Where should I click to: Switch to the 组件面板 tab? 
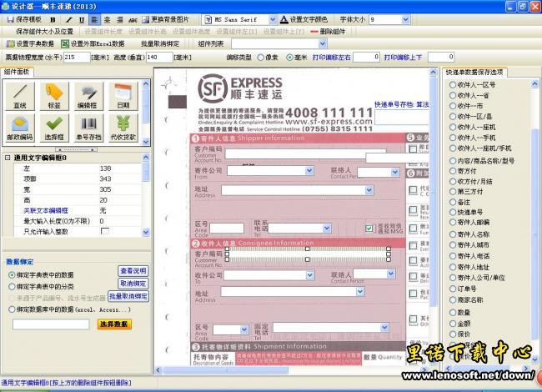pyautogui.click(x=17, y=72)
